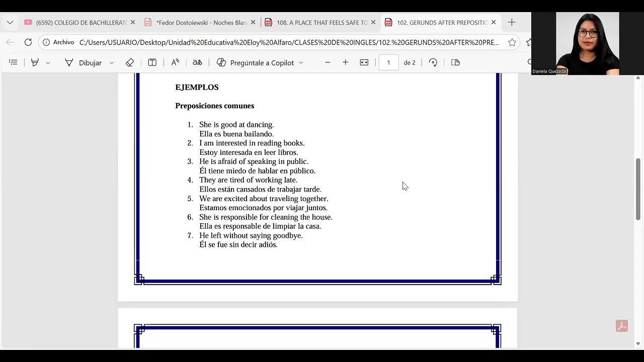Click the file path address bar
Viewport: 644px width, 362px height.
tap(289, 42)
